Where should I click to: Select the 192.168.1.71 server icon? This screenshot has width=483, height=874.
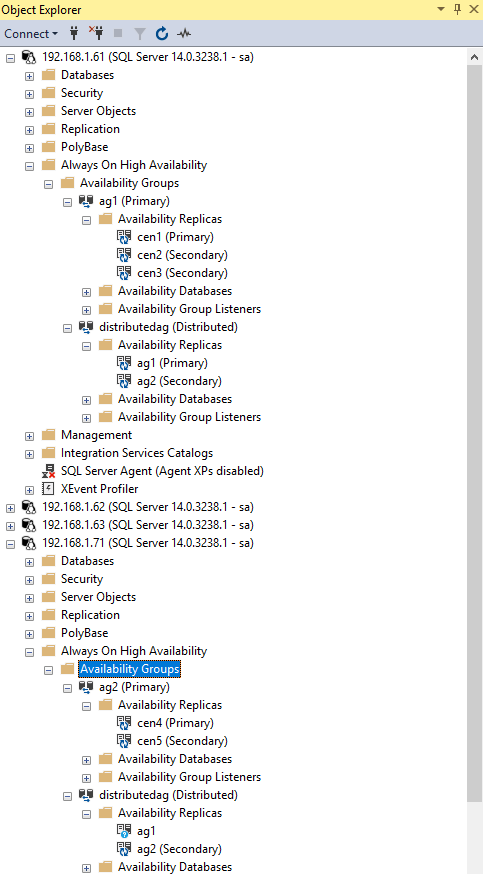tap(29, 543)
